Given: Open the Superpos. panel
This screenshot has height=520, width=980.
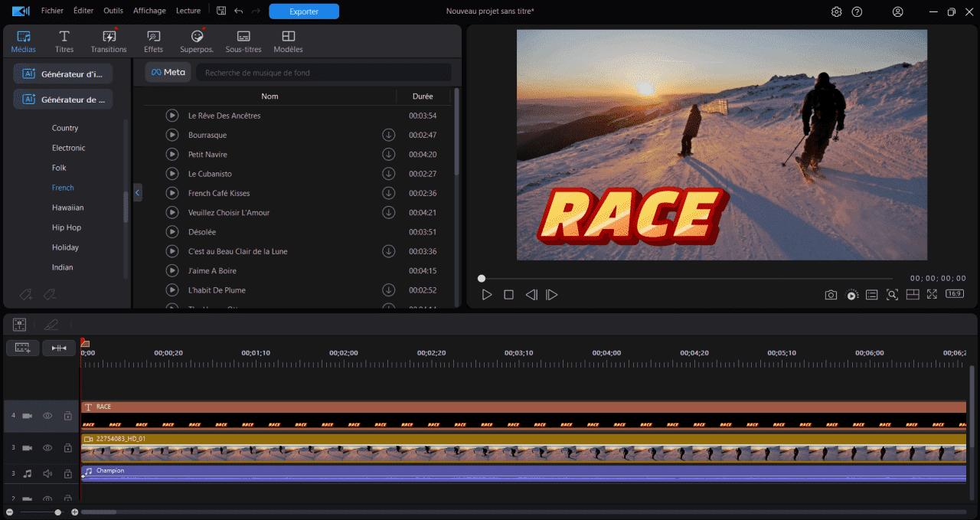Looking at the screenshot, I should pyautogui.click(x=197, y=41).
